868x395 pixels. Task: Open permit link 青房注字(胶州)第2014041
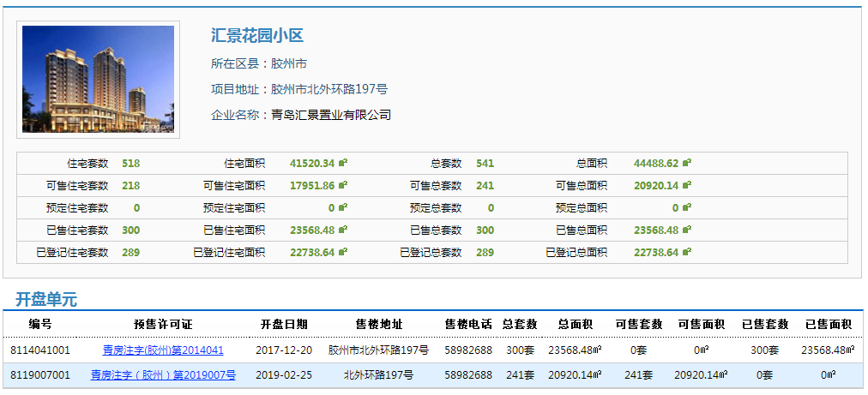pos(163,350)
